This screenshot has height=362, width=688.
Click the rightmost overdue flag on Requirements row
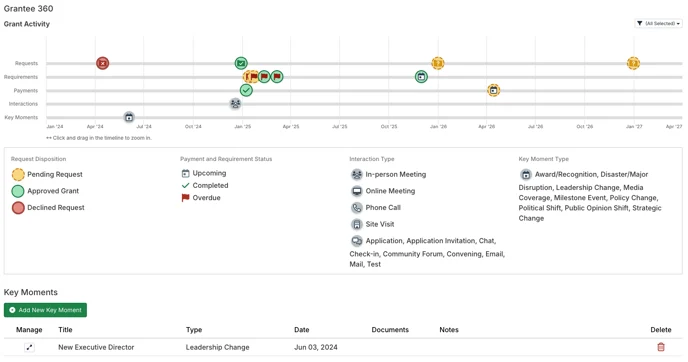(277, 77)
